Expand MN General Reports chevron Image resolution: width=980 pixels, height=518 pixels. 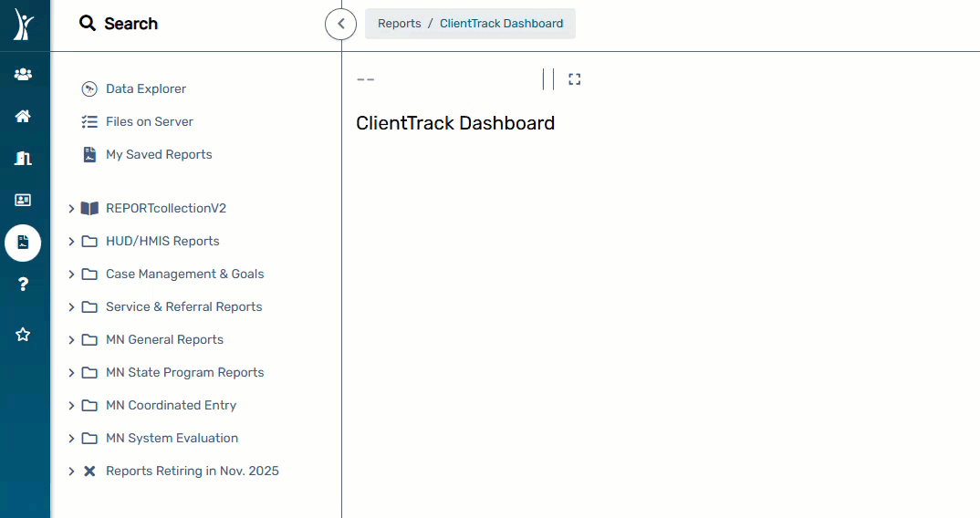pos(71,340)
